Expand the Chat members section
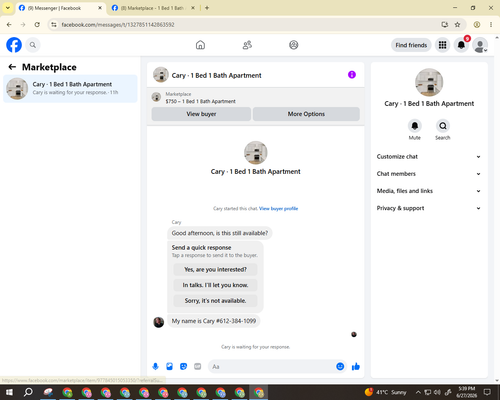Viewport: 500px width, 400px height. click(429, 174)
